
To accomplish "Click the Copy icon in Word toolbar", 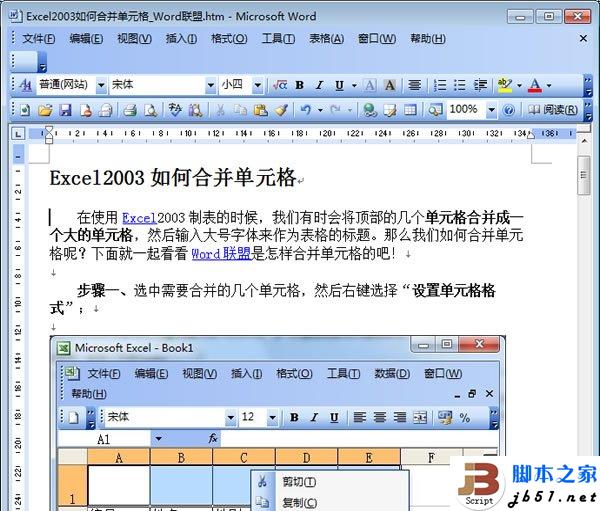I will [x=240, y=111].
